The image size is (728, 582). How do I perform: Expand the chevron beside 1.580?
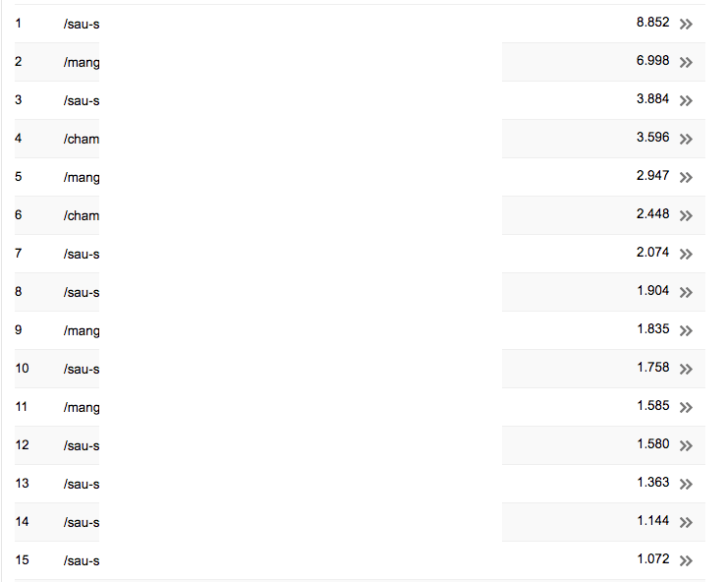click(686, 445)
